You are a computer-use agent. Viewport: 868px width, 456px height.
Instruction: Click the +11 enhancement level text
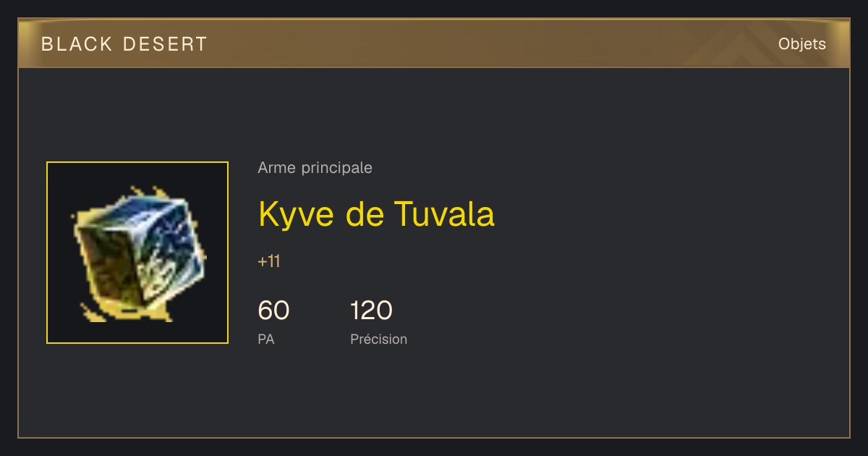[269, 261]
